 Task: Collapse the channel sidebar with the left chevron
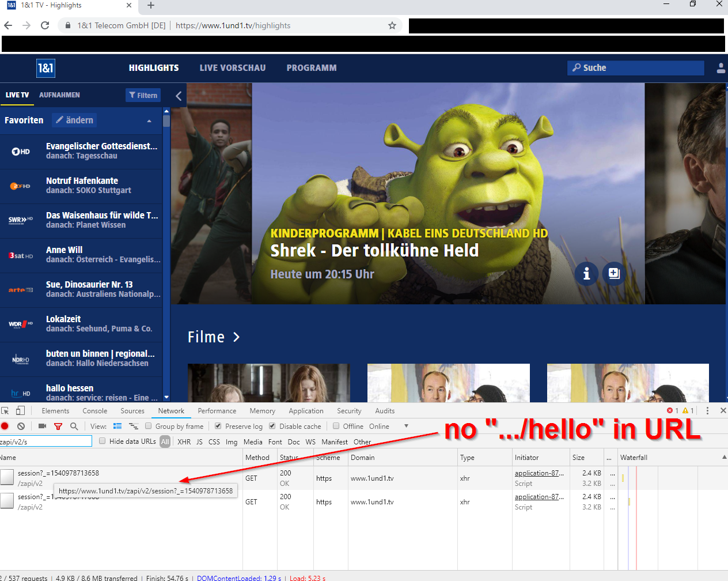179,96
